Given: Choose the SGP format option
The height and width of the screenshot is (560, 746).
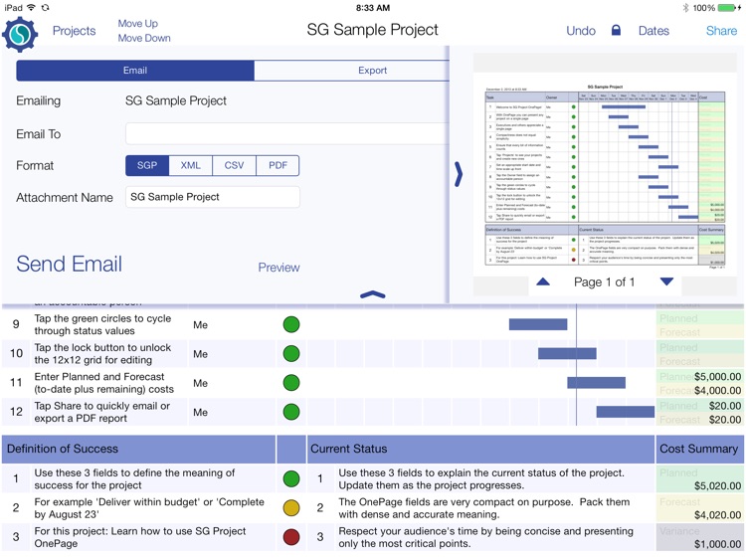Looking at the screenshot, I should [x=147, y=165].
